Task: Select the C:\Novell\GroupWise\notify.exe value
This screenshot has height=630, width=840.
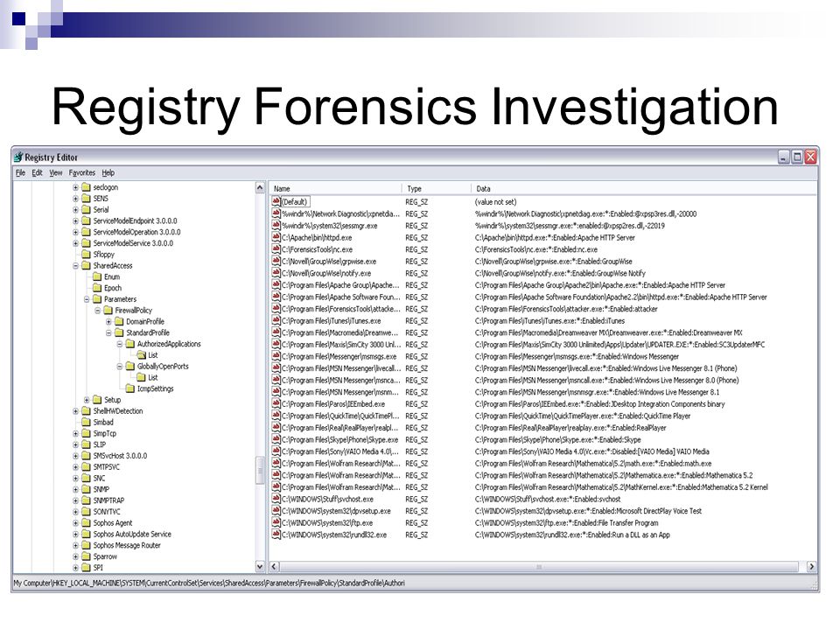Action: click(326, 273)
